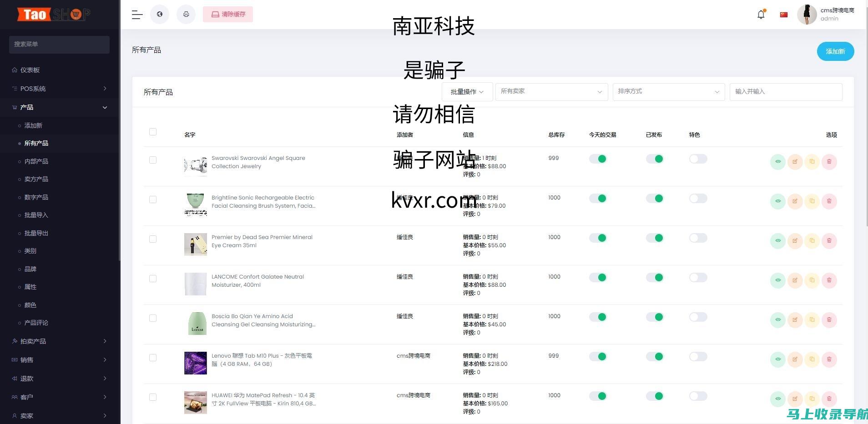Click the Lenovo Tab M10 product thumbnail

[x=196, y=363]
